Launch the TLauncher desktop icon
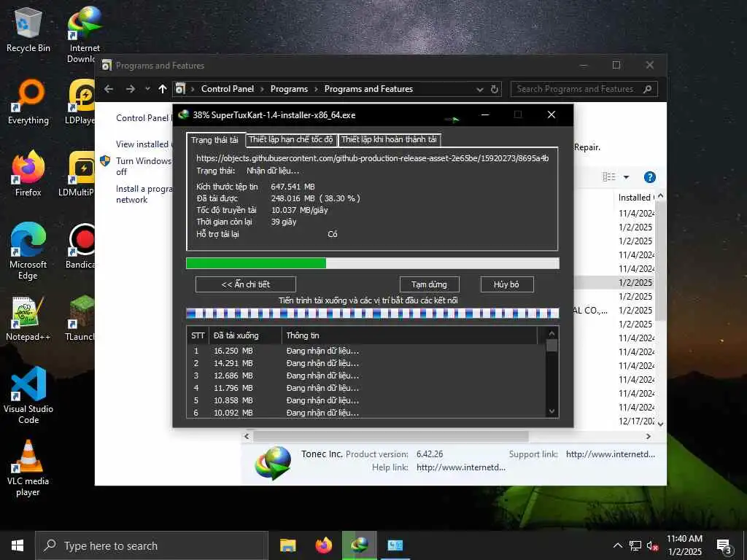 [81, 319]
